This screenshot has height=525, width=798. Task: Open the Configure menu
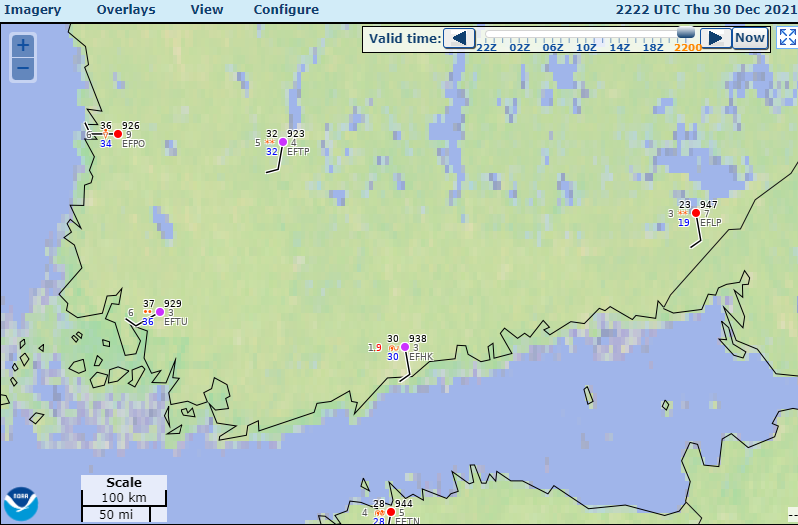click(x=286, y=10)
